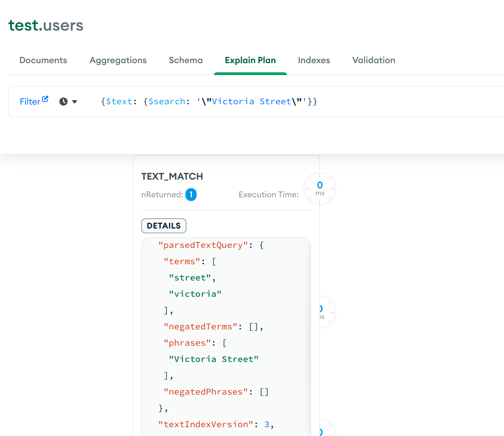Viewport: 504px width, 436px height.
Task: Click the nReturned count badge
Action: 191,195
